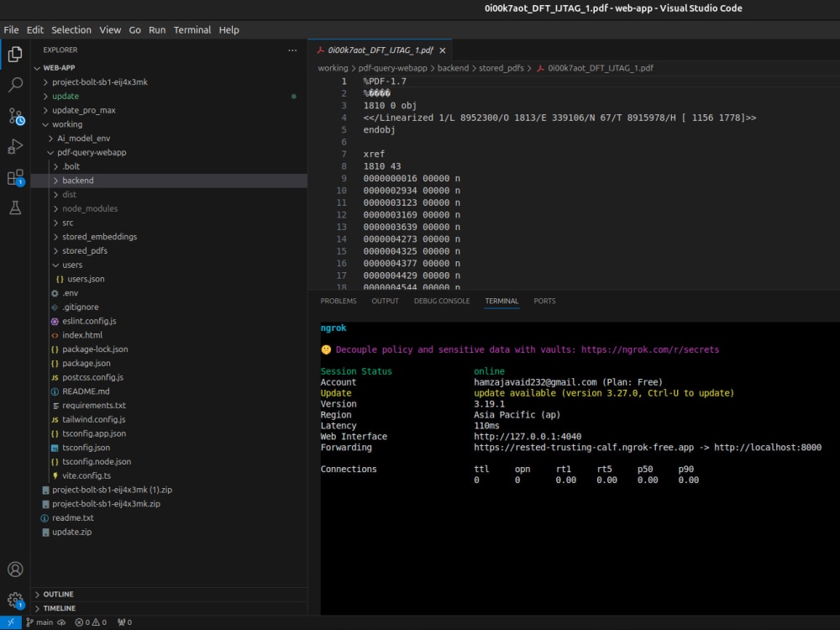The image size is (840, 630).
Task: Open the Testing flask icon
Action: click(15, 207)
